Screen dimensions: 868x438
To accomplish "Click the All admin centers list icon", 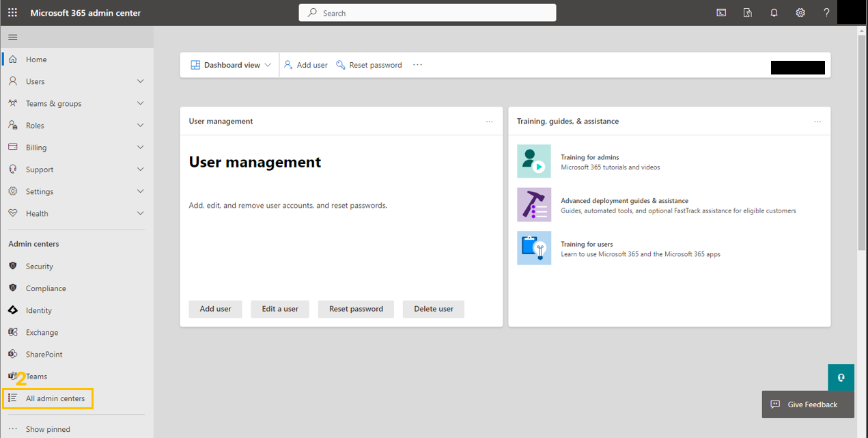I will [13, 398].
